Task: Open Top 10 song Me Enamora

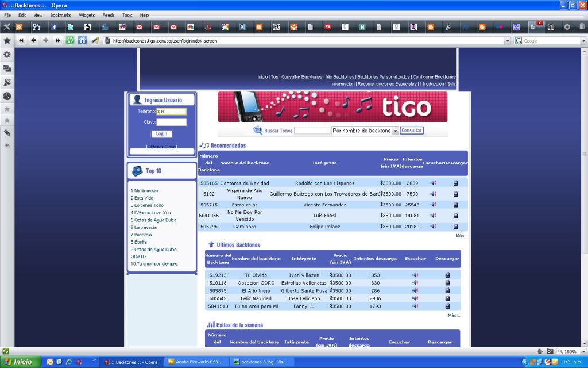Action: [x=144, y=190]
